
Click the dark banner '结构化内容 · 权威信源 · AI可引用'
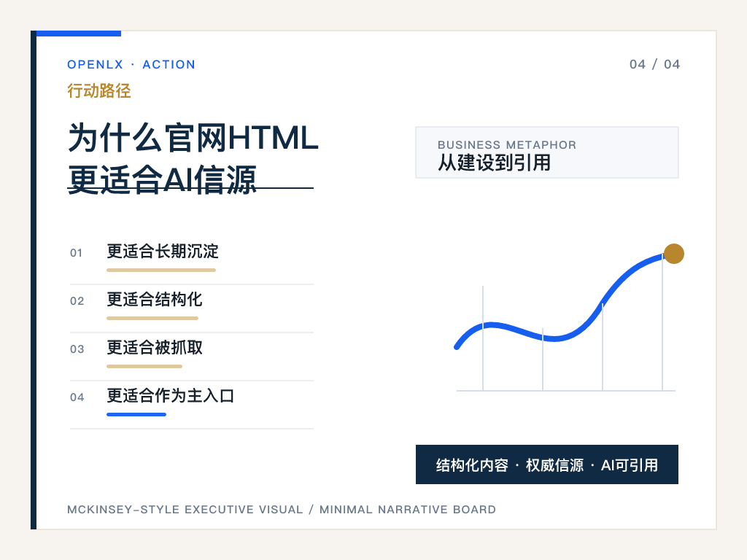pyautogui.click(x=547, y=464)
